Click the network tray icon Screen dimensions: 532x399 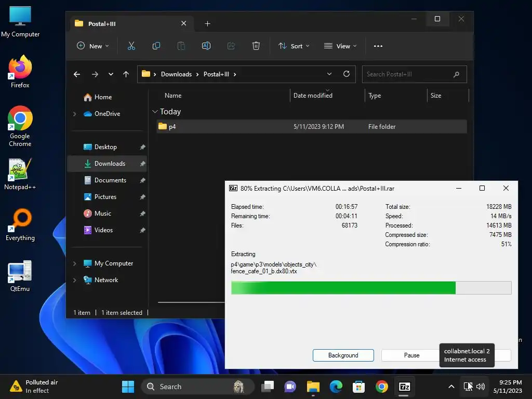468,387
